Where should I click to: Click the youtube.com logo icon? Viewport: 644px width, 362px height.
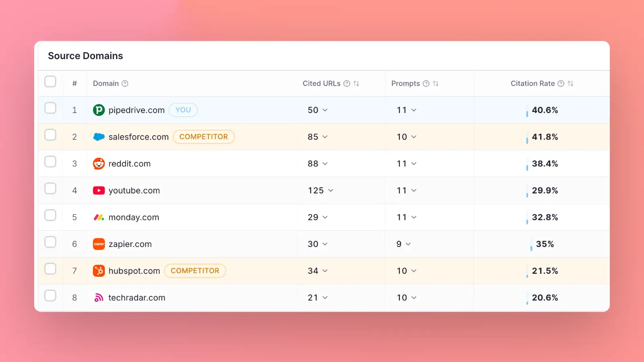pyautogui.click(x=99, y=191)
